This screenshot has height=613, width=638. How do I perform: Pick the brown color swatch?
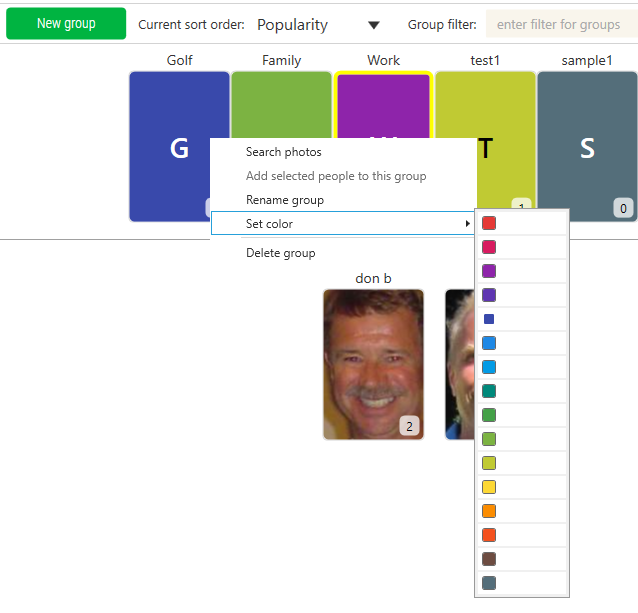click(489, 559)
